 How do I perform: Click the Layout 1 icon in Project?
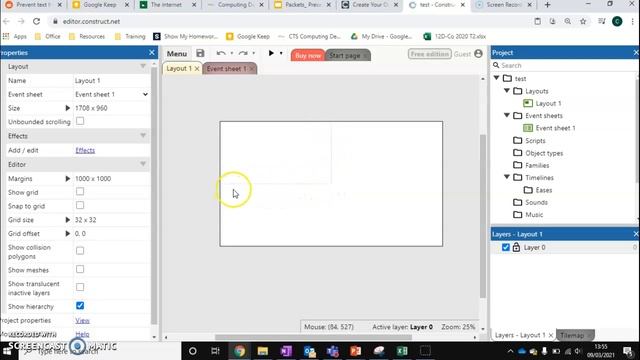[x=528, y=103]
